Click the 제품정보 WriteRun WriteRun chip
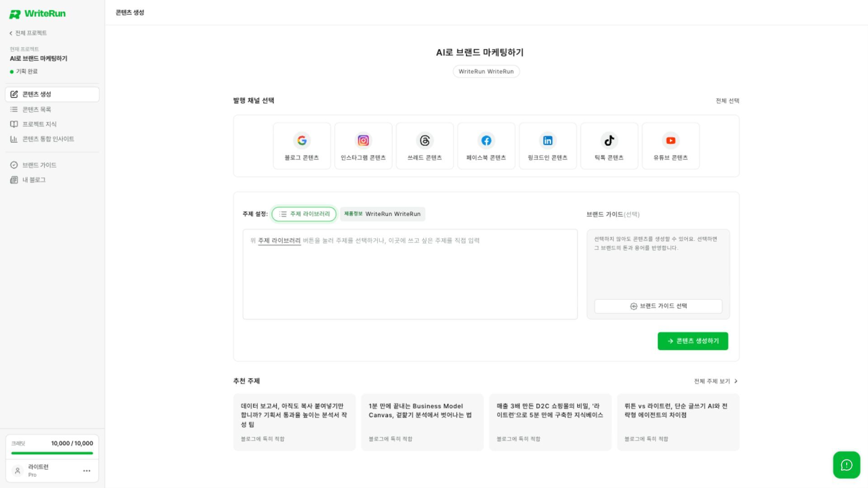The image size is (868, 488). pyautogui.click(x=382, y=214)
